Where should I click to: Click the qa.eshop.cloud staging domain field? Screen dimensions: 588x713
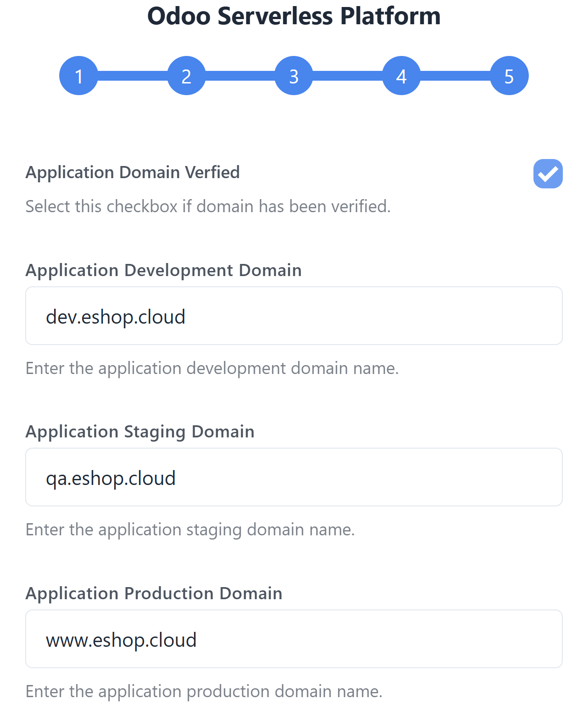coord(294,477)
